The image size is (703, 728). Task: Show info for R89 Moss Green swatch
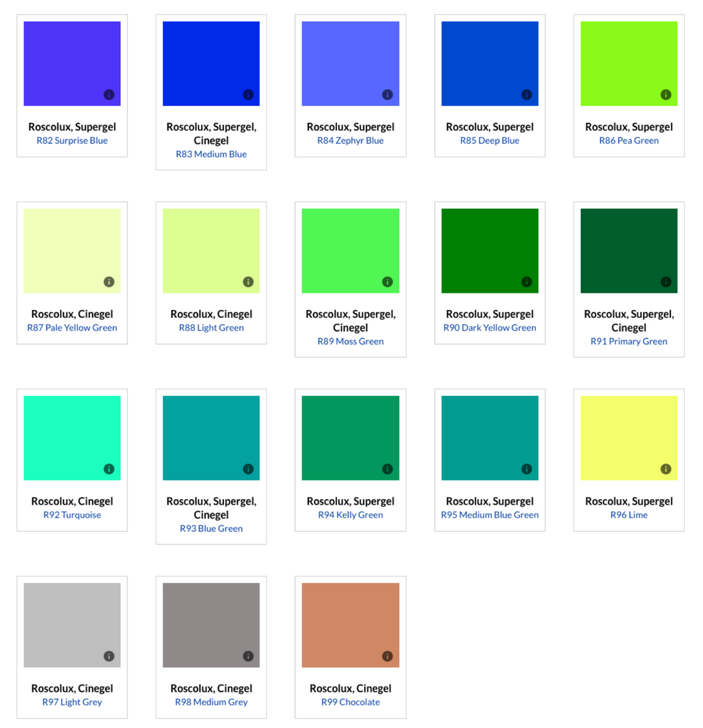(x=387, y=282)
